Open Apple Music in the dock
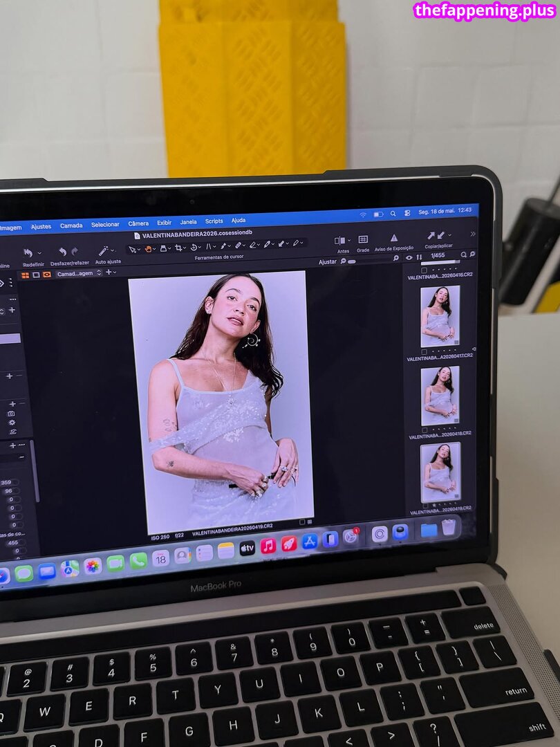Viewport: 560px width, 747px height. click(268, 546)
